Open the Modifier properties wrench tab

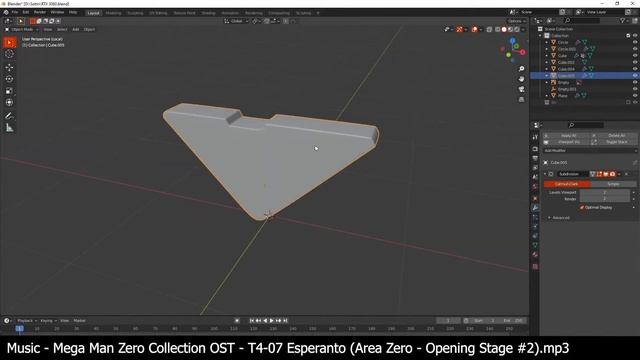point(535,208)
